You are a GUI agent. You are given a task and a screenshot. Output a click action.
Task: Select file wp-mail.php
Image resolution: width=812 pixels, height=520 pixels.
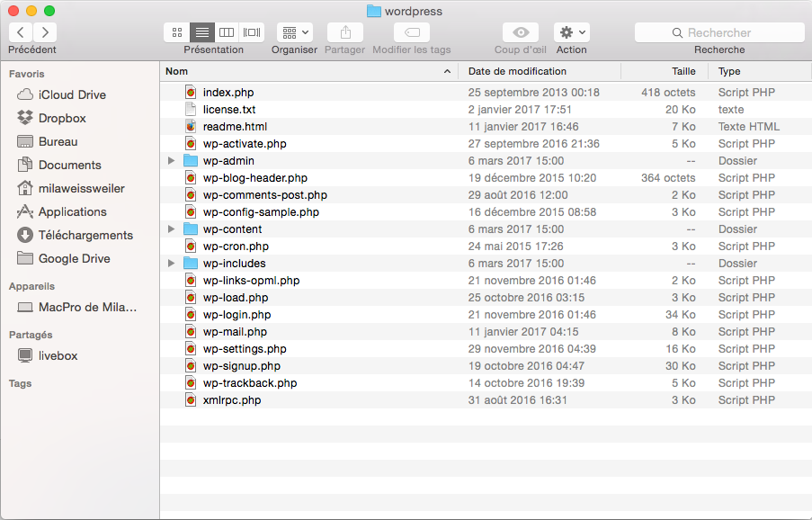pyautogui.click(x=235, y=331)
